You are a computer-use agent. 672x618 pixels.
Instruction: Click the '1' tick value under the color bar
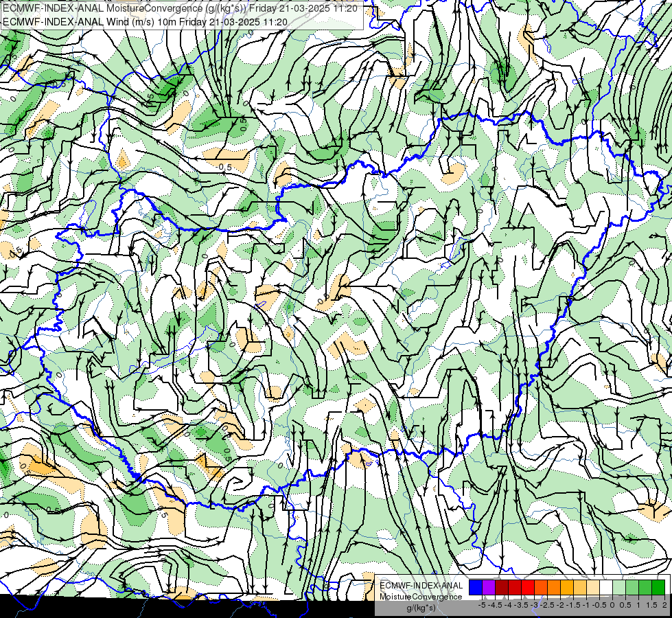[x=638, y=605]
